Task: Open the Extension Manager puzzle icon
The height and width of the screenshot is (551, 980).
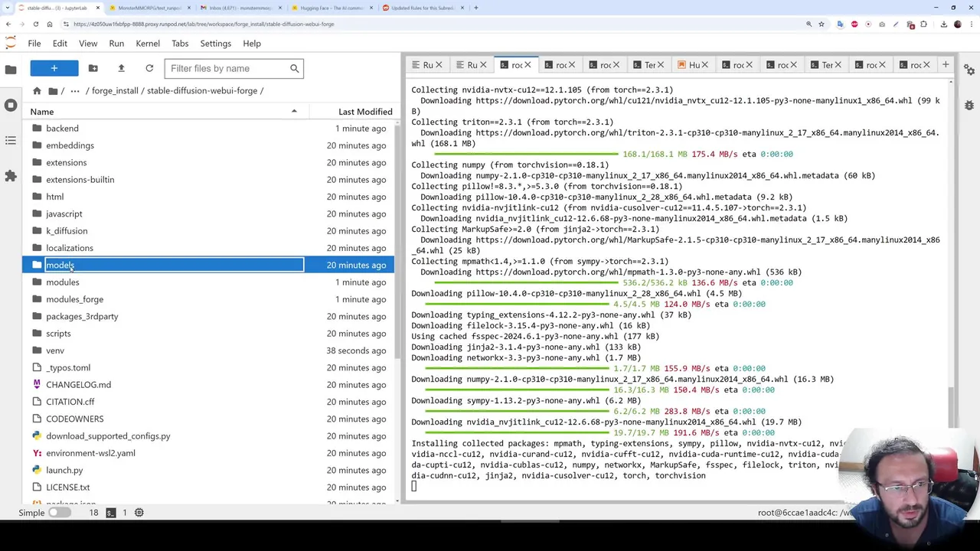Action: [11, 176]
